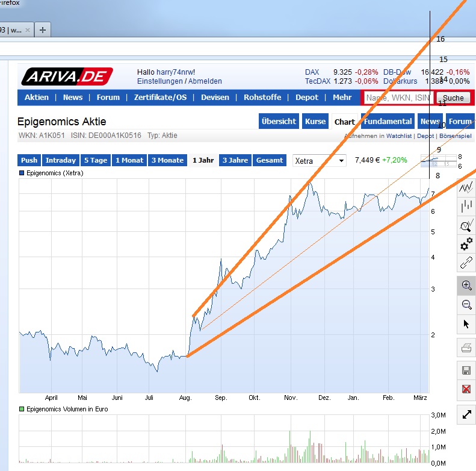The image size is (476, 471).
Task: Focus the Name, WKN, ISIN search field
Action: (398, 98)
